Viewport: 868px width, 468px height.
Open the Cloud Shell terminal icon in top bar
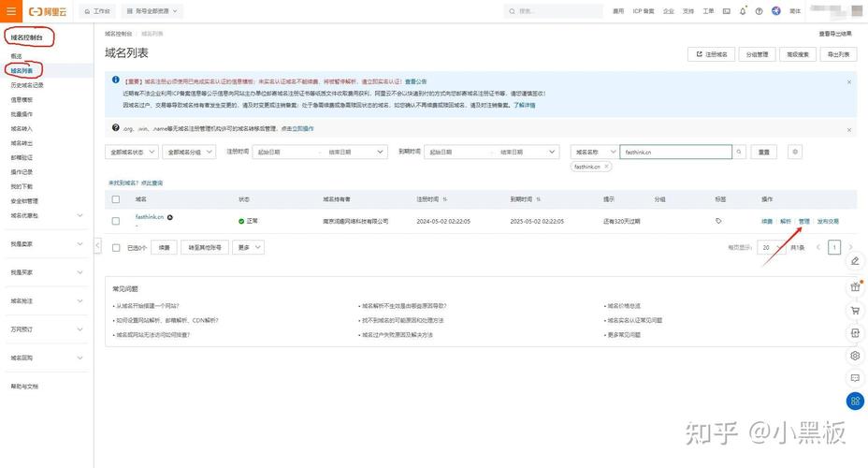point(726,11)
